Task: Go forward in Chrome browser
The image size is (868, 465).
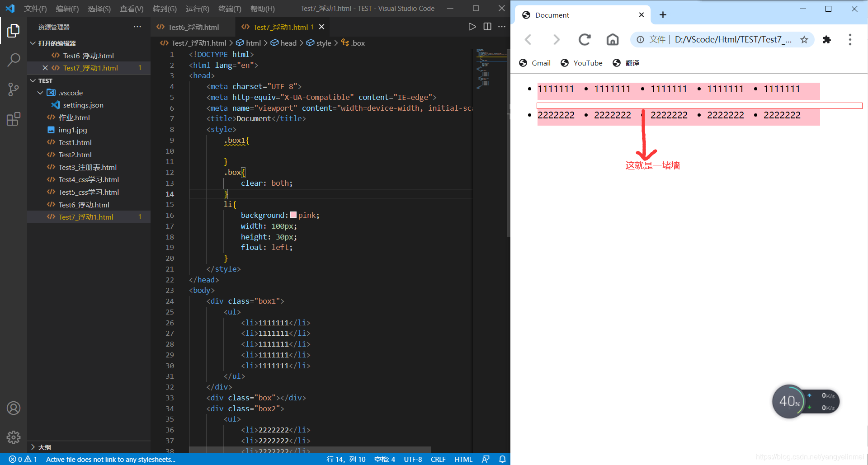Action: pyautogui.click(x=556, y=40)
